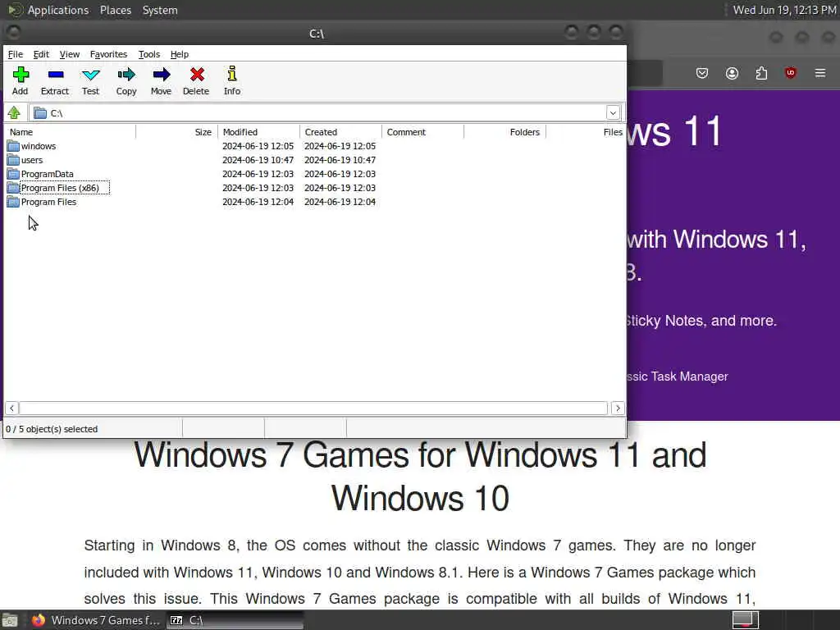840x630 pixels.
Task: Switch to Firefox Windows 7 Games taskbar item
Action: pyautogui.click(x=95, y=620)
